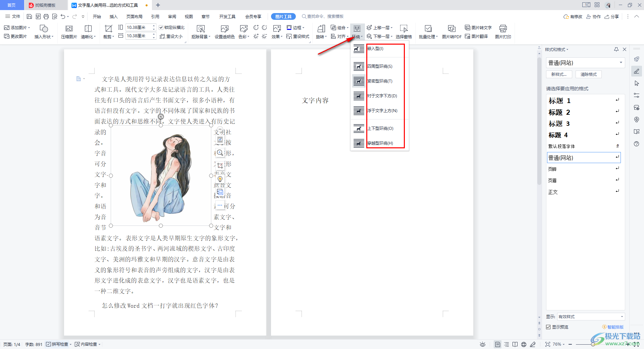Click Picture Translate (图片翻译)
Viewport: 644px width, 349px height.
476,36
